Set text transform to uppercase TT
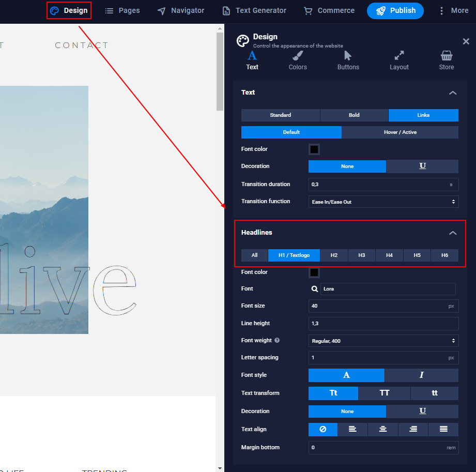Image resolution: width=476 pixels, height=472 pixels. [385, 393]
